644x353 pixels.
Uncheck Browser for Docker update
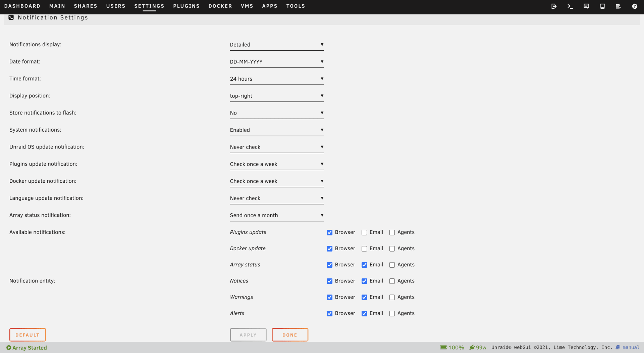click(x=330, y=249)
